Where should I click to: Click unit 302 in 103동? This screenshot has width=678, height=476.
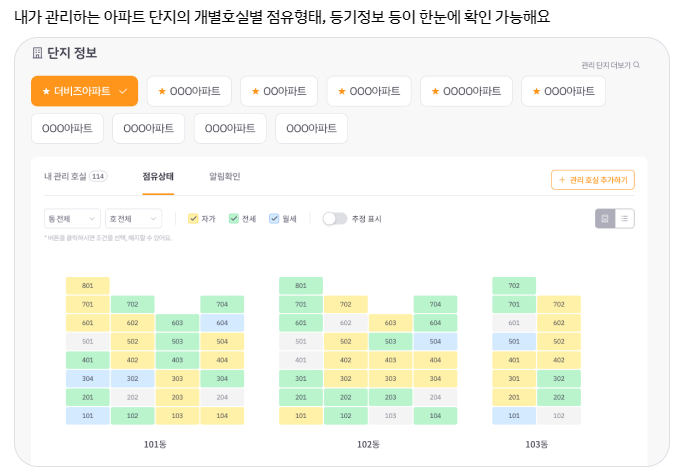(559, 379)
